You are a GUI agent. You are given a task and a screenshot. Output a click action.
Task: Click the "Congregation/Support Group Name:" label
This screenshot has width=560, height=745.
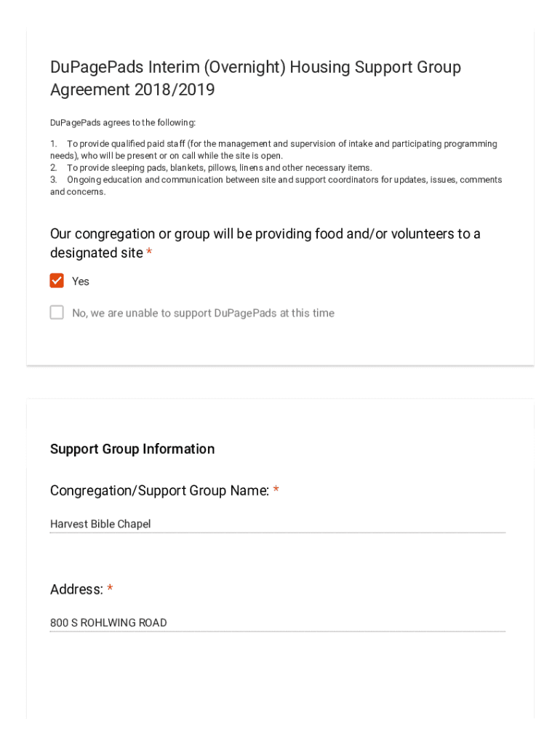pos(159,491)
